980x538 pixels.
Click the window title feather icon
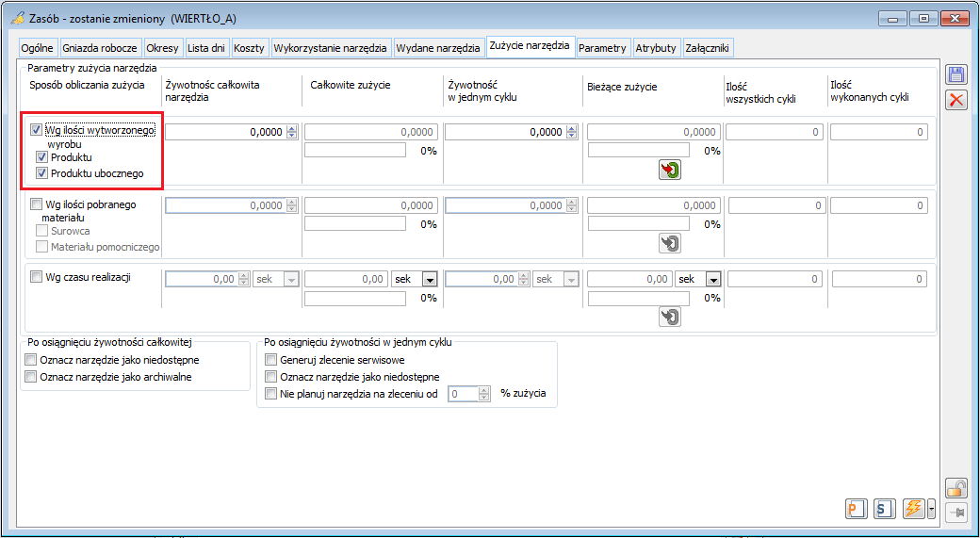(x=18, y=18)
